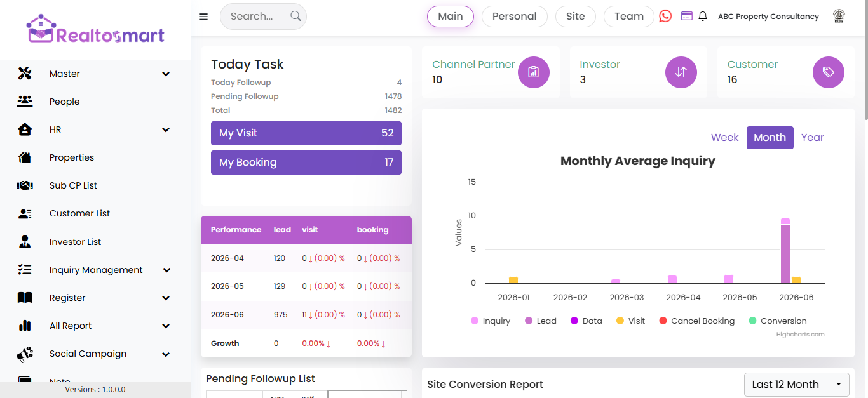Click the 2026-06 Lead bar
The image size is (868, 398).
785,254
